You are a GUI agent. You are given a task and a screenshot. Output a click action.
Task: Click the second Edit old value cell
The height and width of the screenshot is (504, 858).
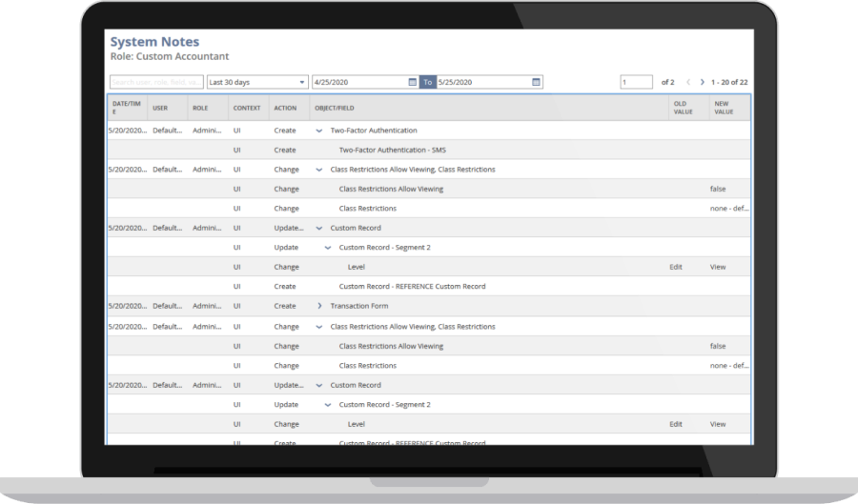676,424
